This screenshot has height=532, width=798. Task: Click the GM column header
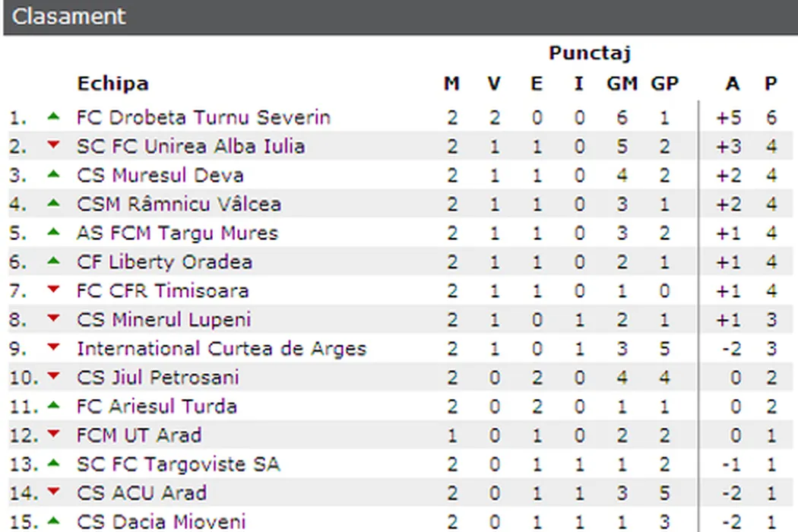tap(622, 84)
